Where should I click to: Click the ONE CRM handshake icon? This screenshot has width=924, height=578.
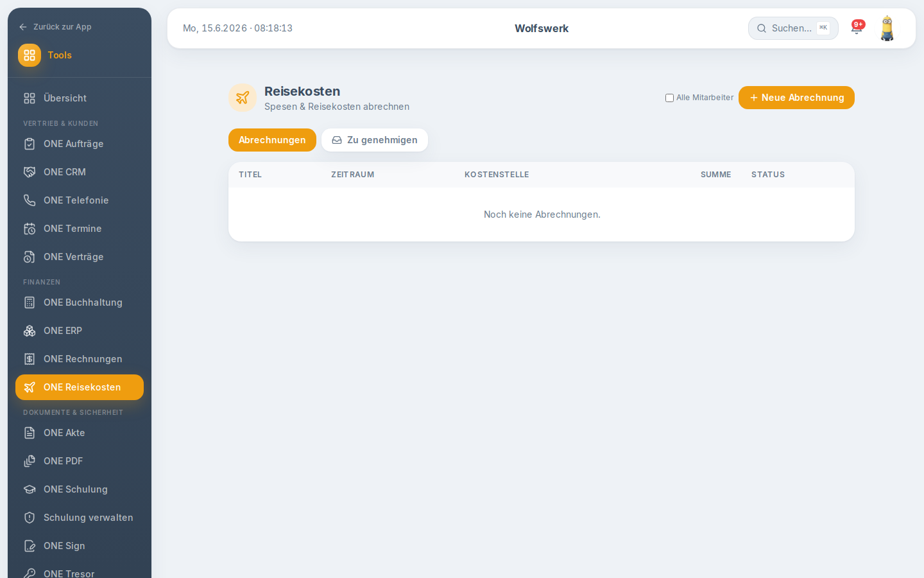tap(30, 172)
